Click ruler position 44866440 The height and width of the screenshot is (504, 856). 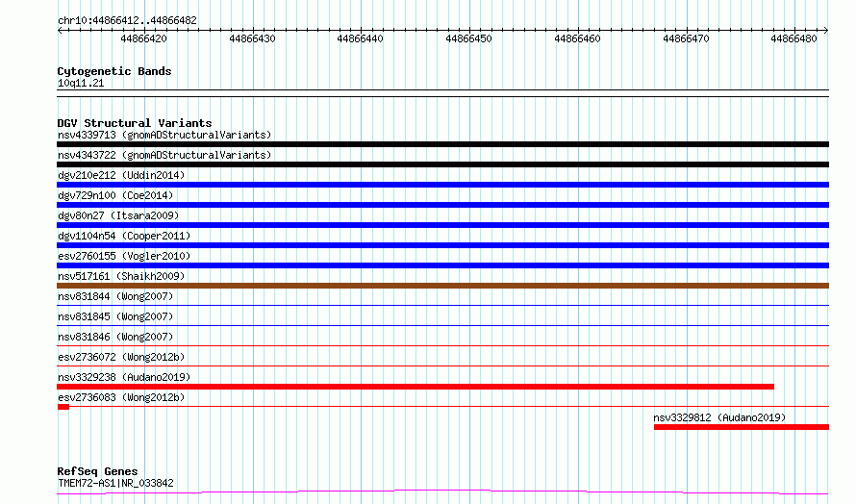coord(361,38)
